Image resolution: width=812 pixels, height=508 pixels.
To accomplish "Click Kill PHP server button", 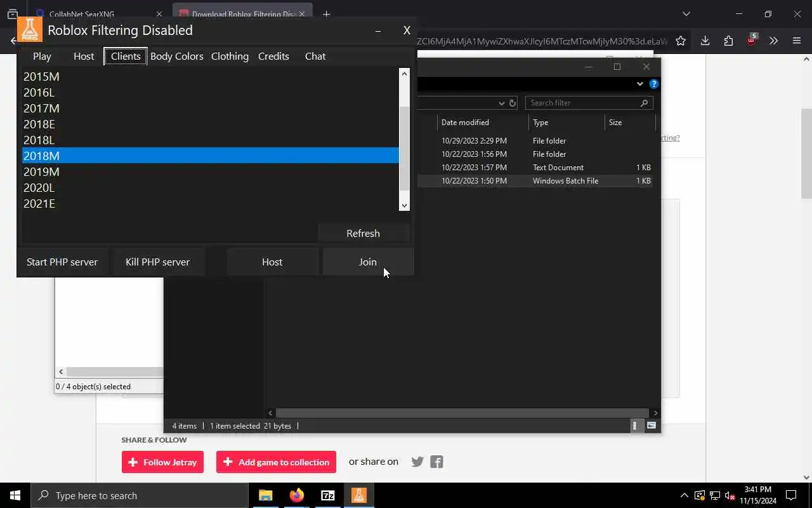I will [x=157, y=262].
